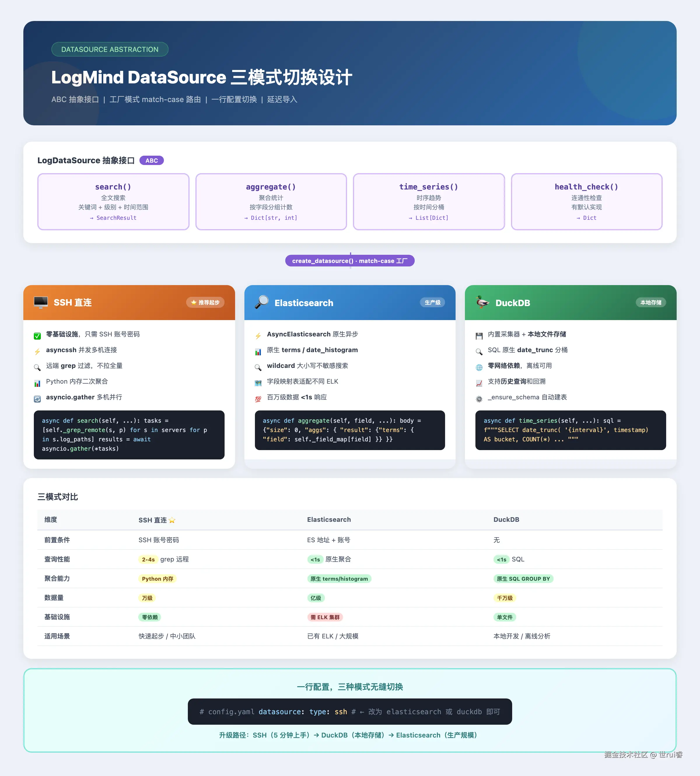This screenshot has height=776, width=700.
Task: Click the 一行配置，三种模式无缝切换 heading
Action: pyautogui.click(x=350, y=687)
